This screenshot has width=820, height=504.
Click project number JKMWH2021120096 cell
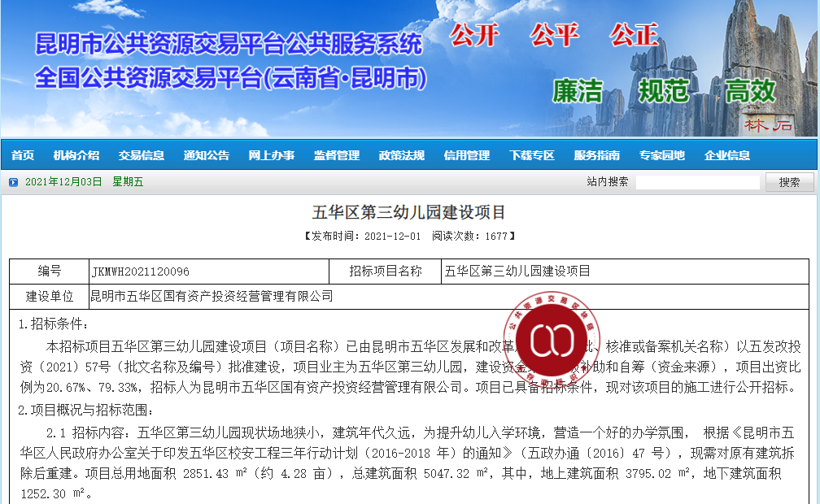[208, 272]
